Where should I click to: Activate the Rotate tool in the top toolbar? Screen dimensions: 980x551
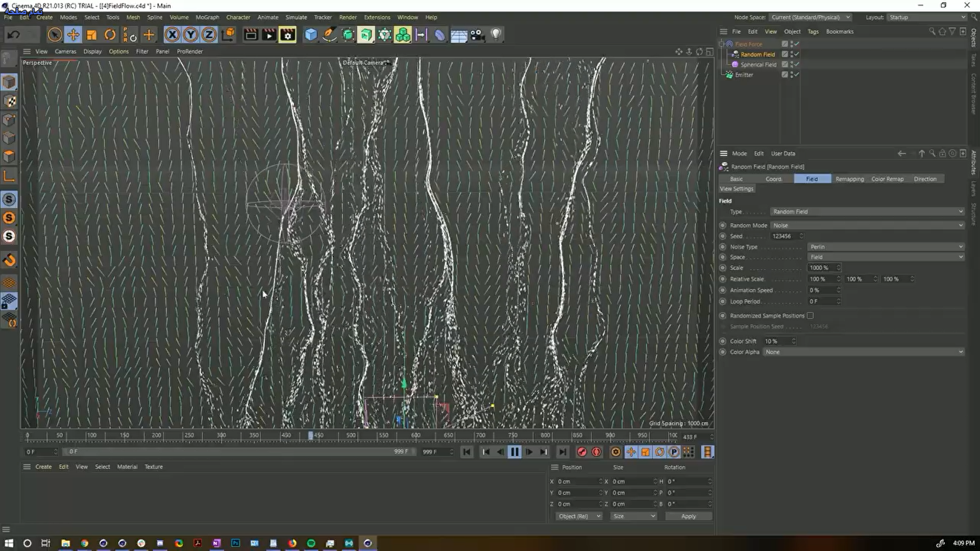[x=110, y=35]
